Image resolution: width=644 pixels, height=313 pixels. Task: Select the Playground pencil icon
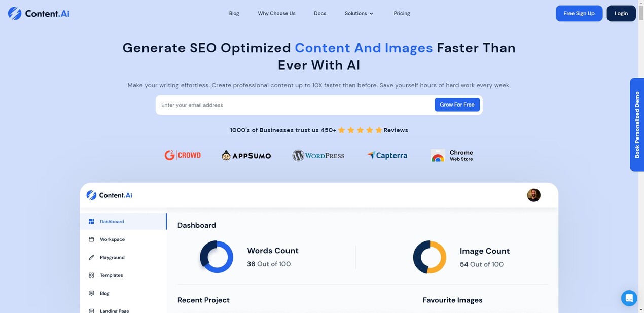click(91, 257)
